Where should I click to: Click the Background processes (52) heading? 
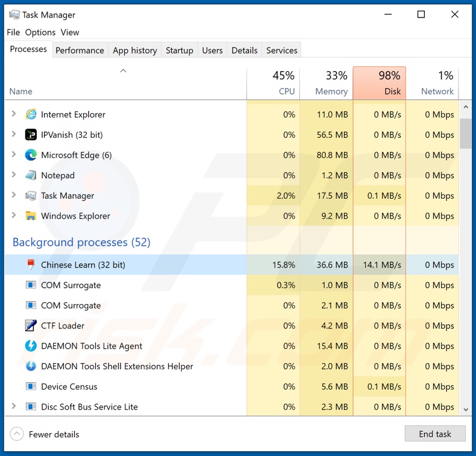[81, 242]
